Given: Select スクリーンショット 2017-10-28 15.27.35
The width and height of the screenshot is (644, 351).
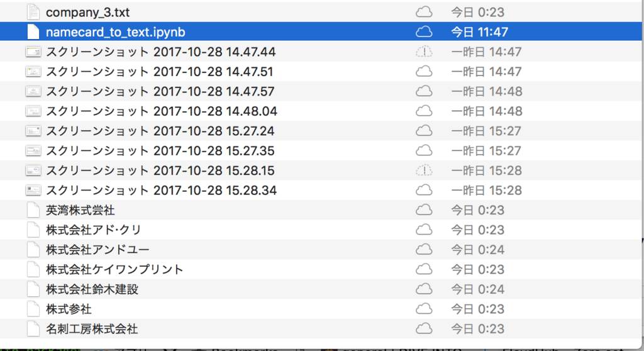Looking at the screenshot, I should point(160,150).
